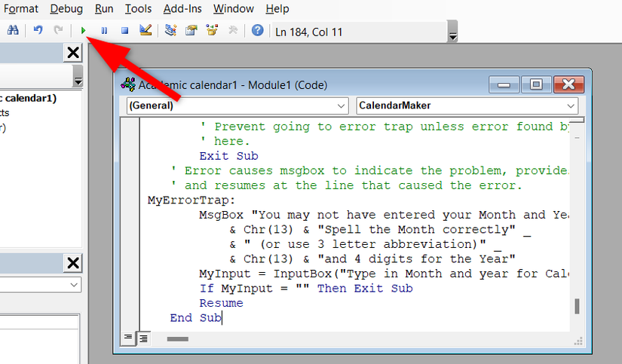The height and width of the screenshot is (364, 622).
Task: Close the Module1 code window
Action: pyautogui.click(x=568, y=84)
